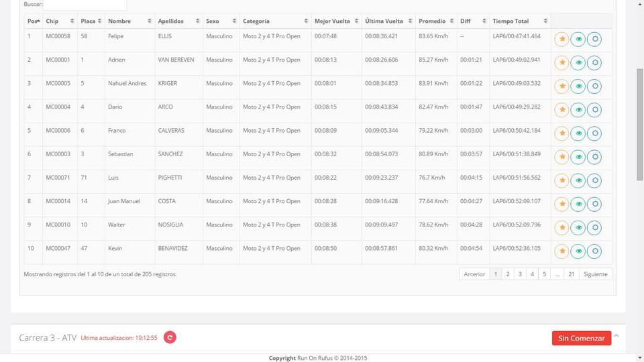
Task: Click the Anterior pagination button
Action: [474, 274]
